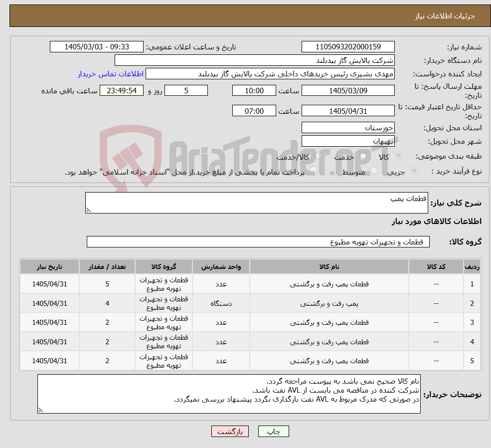Image resolution: width=491 pixels, height=448 pixels.
Task: Click the تعداد / مقدار column header
Action: click(107, 266)
